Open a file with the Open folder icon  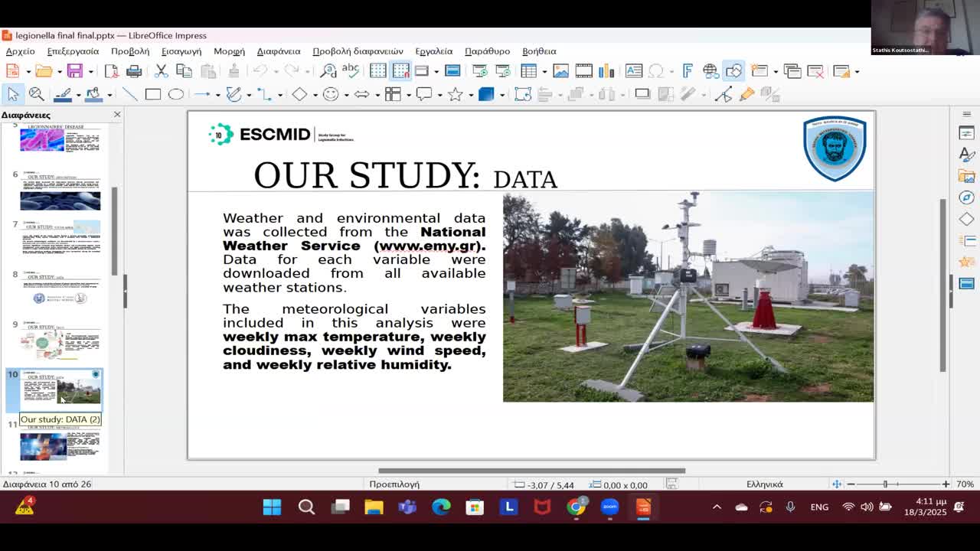point(44,71)
